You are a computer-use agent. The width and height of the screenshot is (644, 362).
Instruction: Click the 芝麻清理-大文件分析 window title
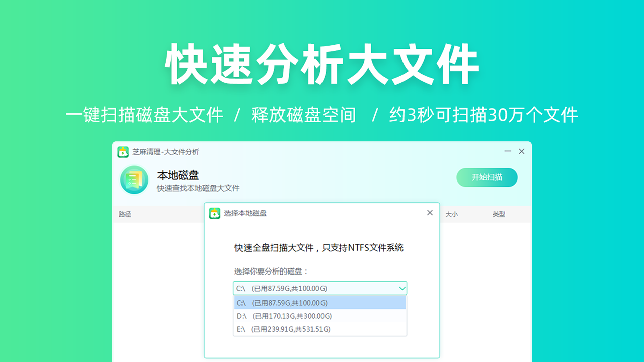[x=166, y=152]
